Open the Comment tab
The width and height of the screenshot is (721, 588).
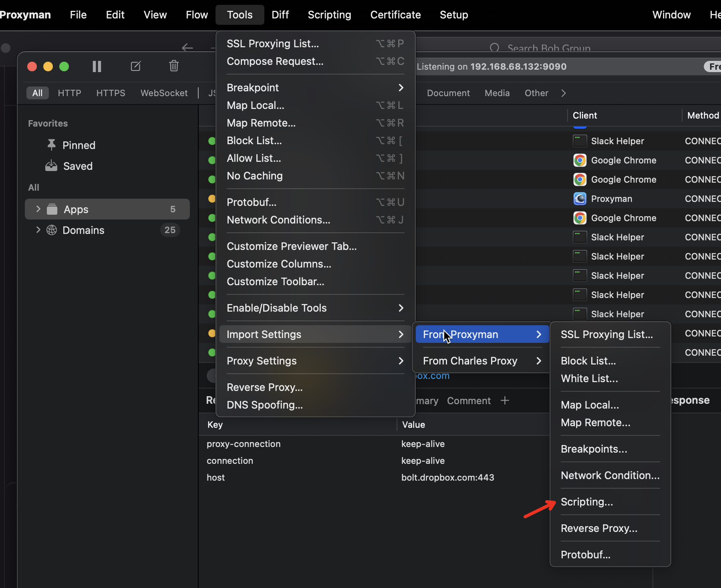[x=469, y=401]
